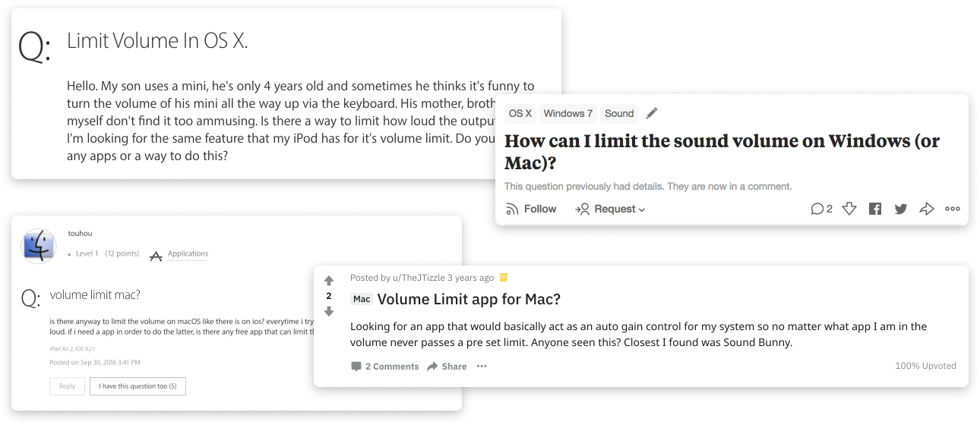
Task: Expand the Request dropdown
Action: coord(610,209)
